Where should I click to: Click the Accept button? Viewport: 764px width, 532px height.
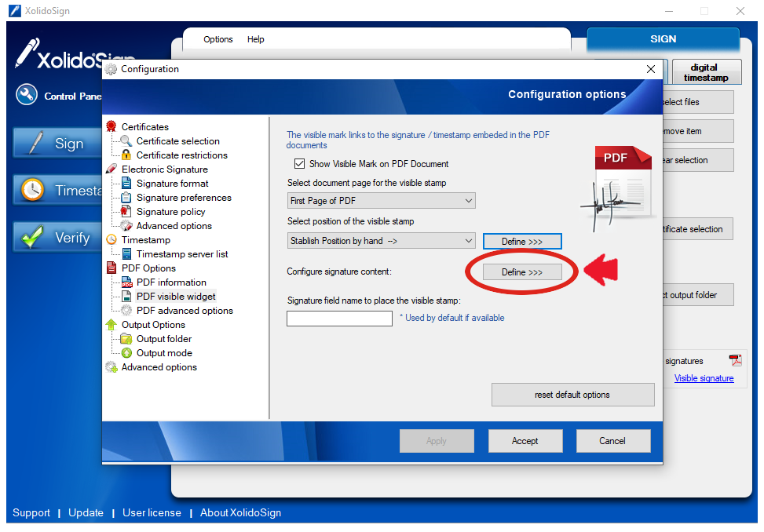[525, 441]
